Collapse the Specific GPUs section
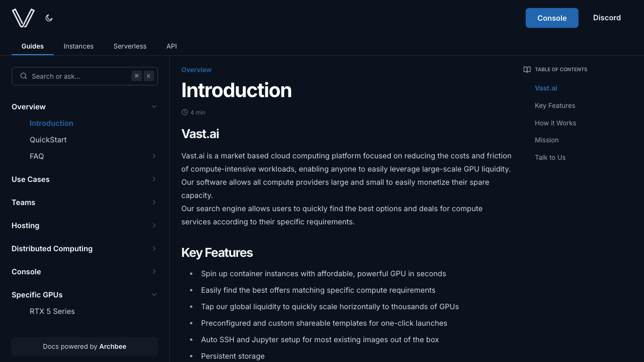644x362 pixels. 154,294
